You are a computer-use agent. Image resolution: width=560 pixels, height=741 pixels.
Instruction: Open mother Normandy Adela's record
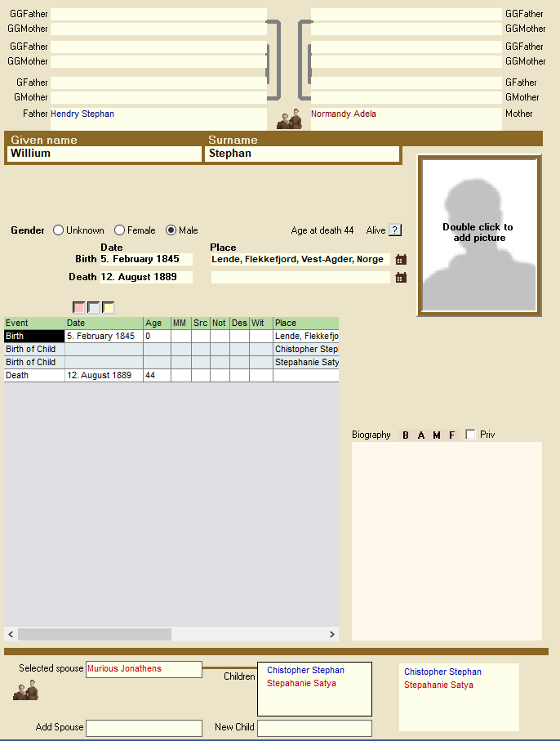pos(344,114)
